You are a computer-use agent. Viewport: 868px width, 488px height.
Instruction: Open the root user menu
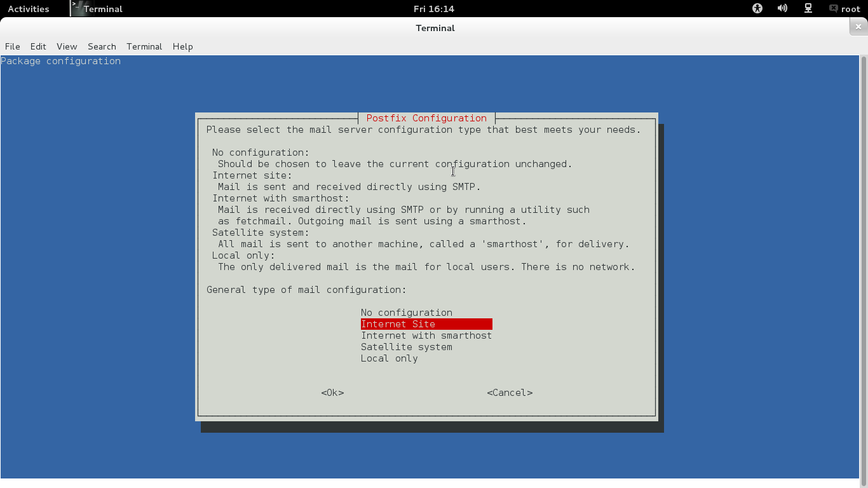pyautogui.click(x=844, y=9)
